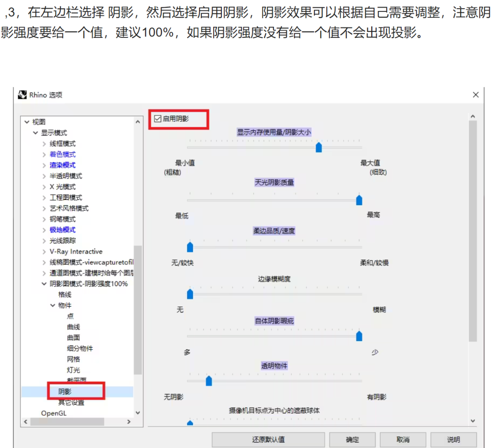Select 其它设置 in the tree
Screen dimensions: 493x448
(x=71, y=402)
